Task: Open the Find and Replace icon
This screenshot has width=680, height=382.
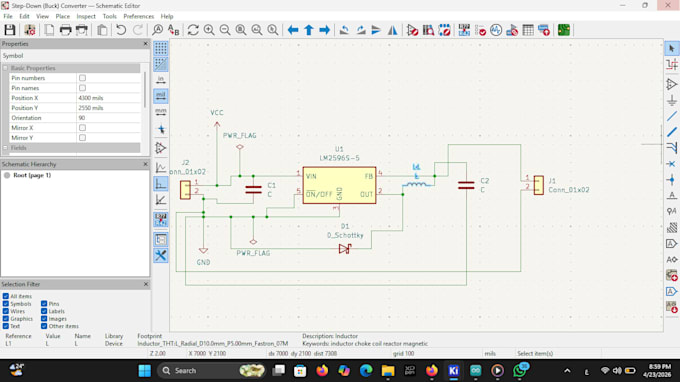Action: click(173, 30)
